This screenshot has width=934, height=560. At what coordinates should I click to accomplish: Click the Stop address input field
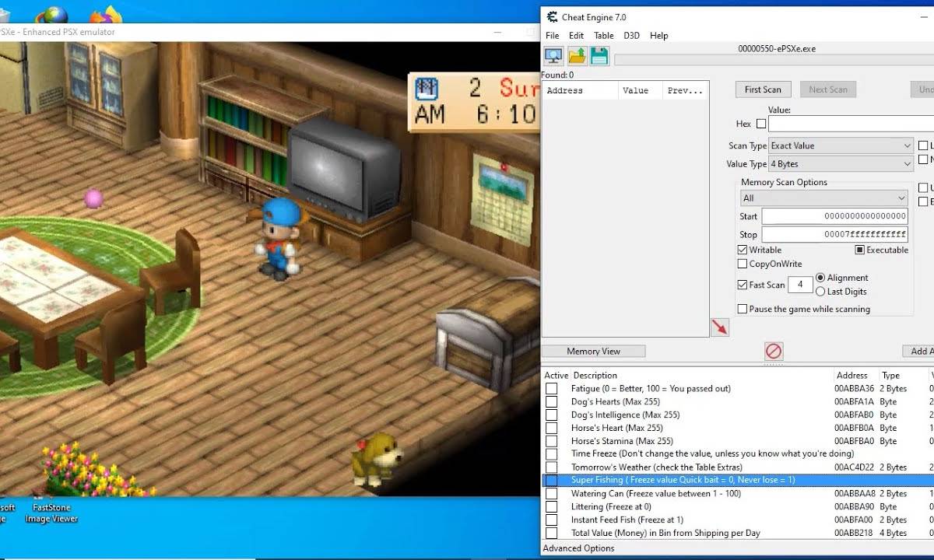pos(835,234)
